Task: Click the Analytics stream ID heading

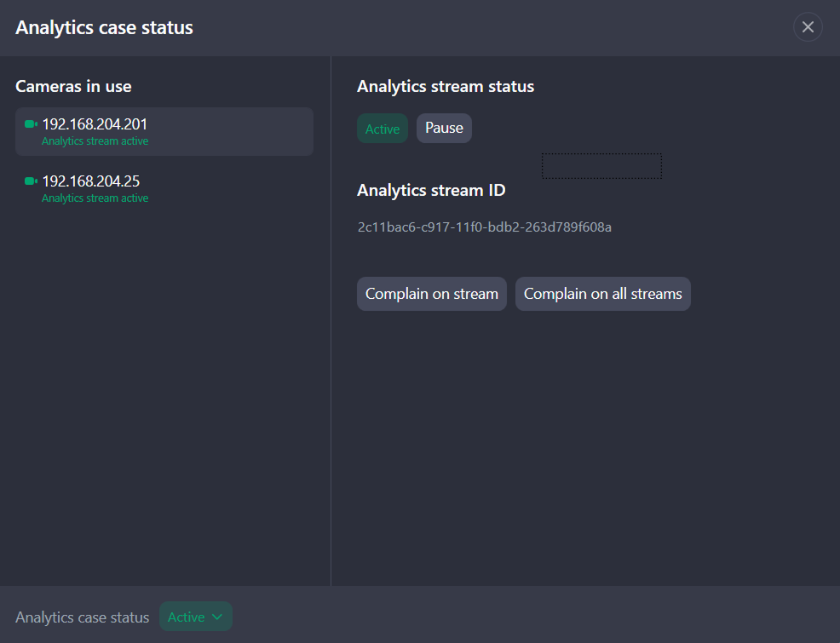Action: click(x=431, y=191)
